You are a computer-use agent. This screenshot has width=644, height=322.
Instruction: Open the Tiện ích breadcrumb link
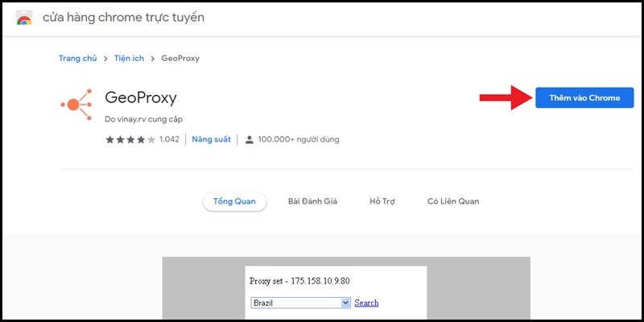click(129, 58)
